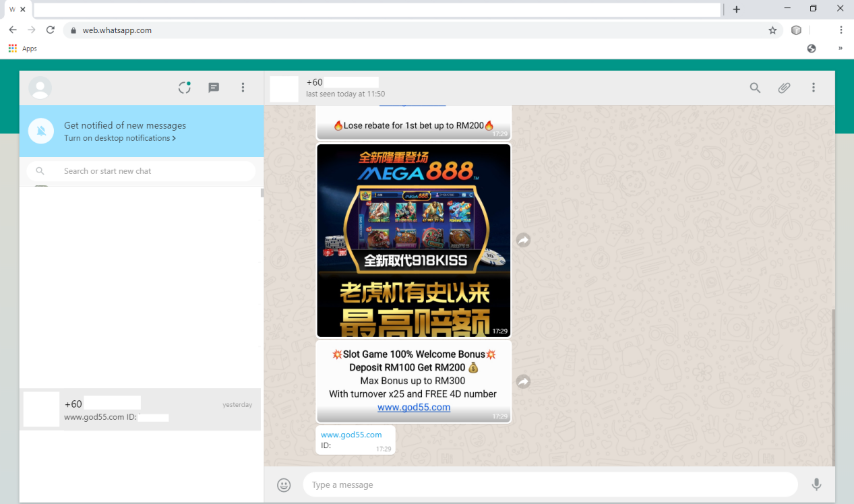This screenshot has height=504, width=854.
Task: Click the user profile avatar in the sidebar
Action: 40,88
